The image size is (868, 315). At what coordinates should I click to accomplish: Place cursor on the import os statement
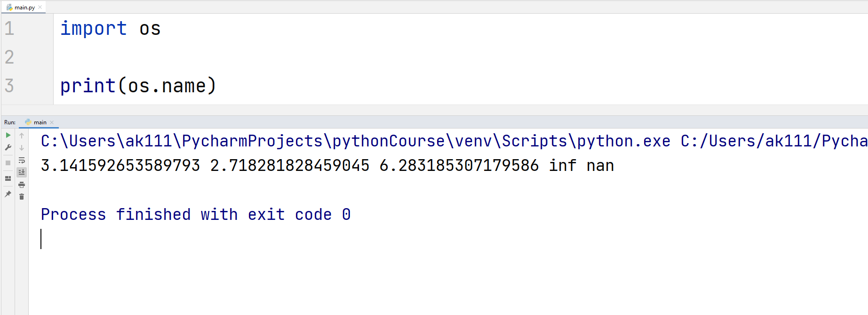pyautogui.click(x=111, y=28)
